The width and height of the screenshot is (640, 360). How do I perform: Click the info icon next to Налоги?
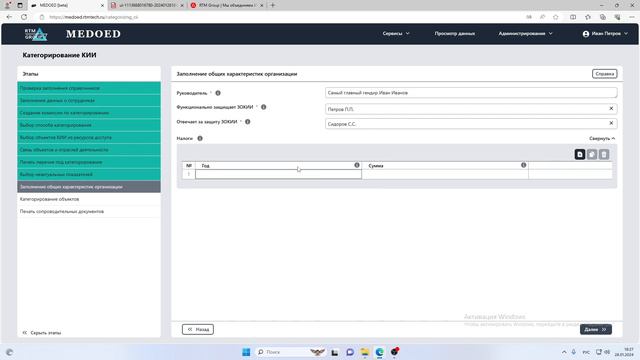point(200,138)
